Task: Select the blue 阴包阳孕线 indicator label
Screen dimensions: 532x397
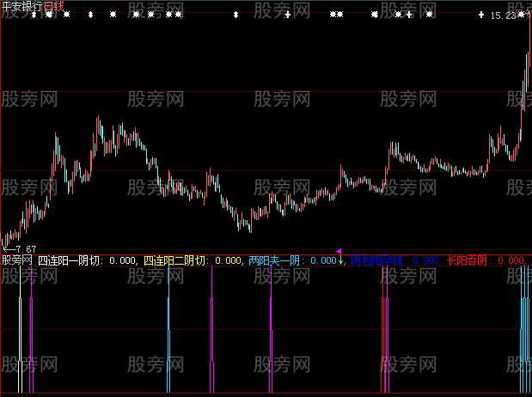Action: (376, 260)
